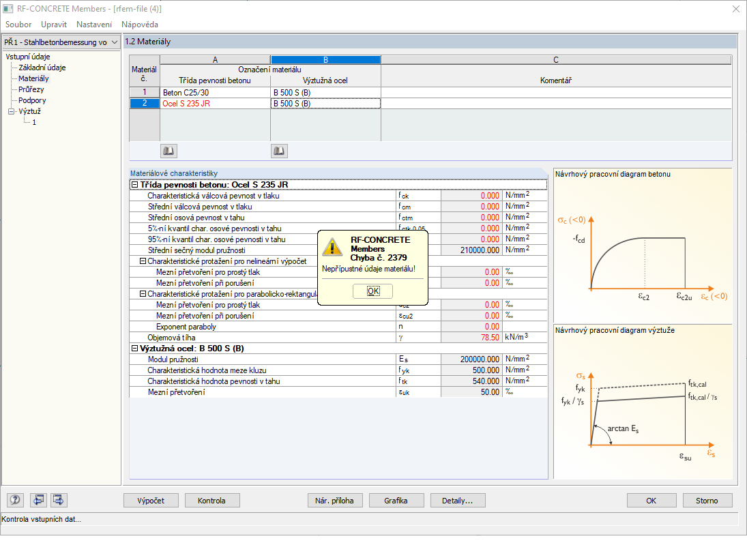Open the reinforcing steel library book icon
This screenshot has width=747, height=560.
pyautogui.click(x=279, y=151)
